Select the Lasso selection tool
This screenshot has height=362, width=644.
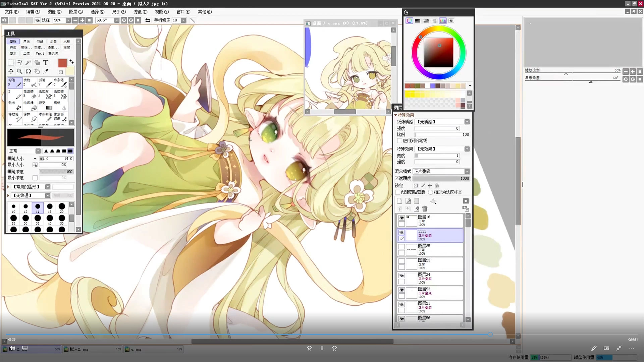pos(19,62)
